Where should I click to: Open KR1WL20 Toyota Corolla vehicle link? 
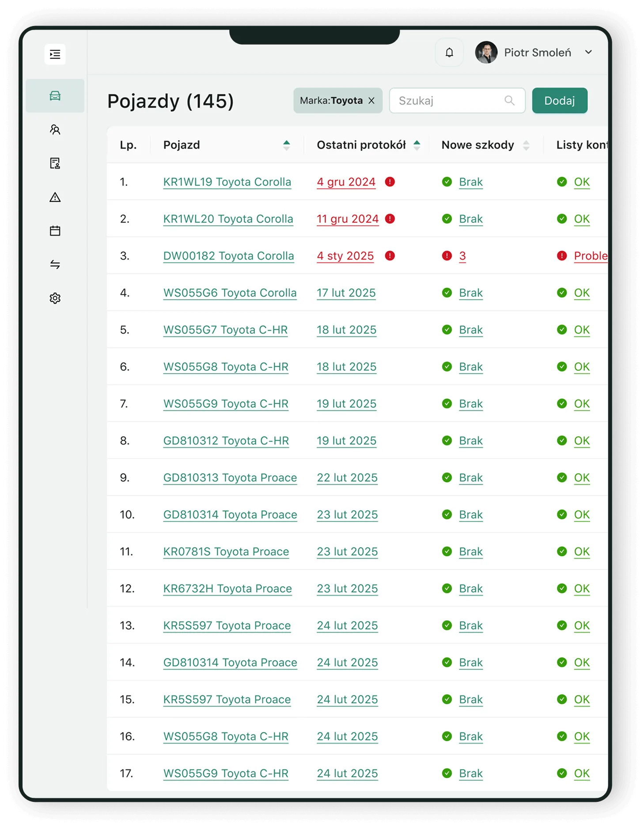(x=228, y=219)
